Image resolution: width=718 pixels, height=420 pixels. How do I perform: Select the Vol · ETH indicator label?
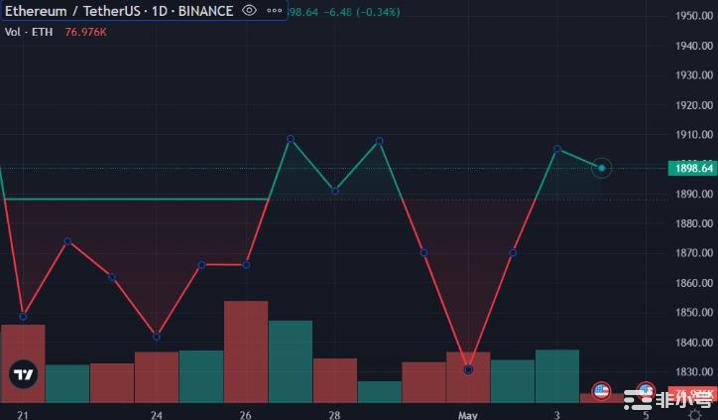coord(30,32)
